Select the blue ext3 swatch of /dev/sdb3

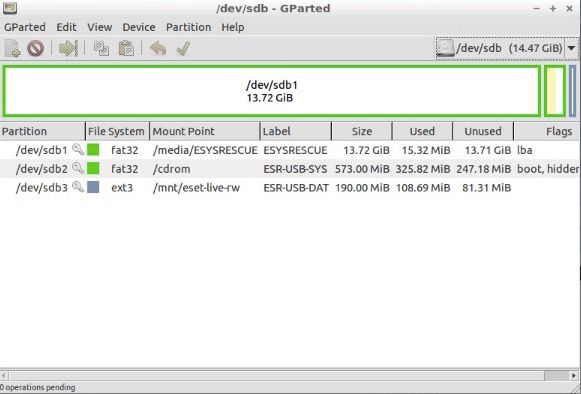coord(93,187)
